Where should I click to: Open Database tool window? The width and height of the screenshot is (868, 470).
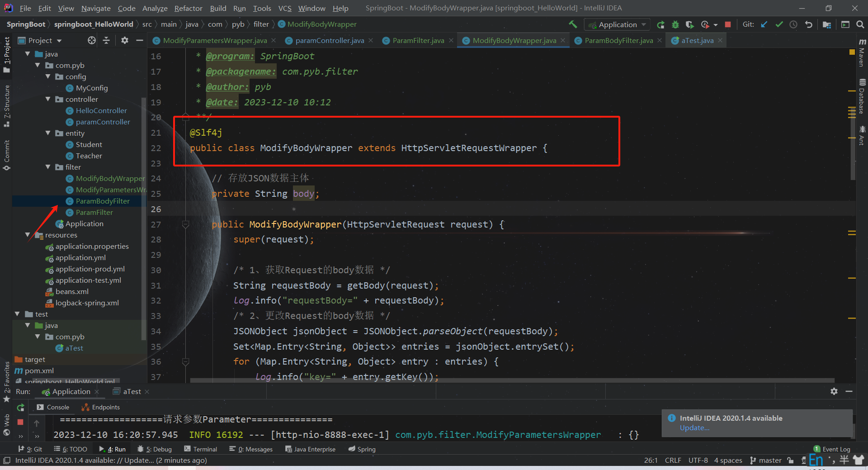click(x=862, y=96)
